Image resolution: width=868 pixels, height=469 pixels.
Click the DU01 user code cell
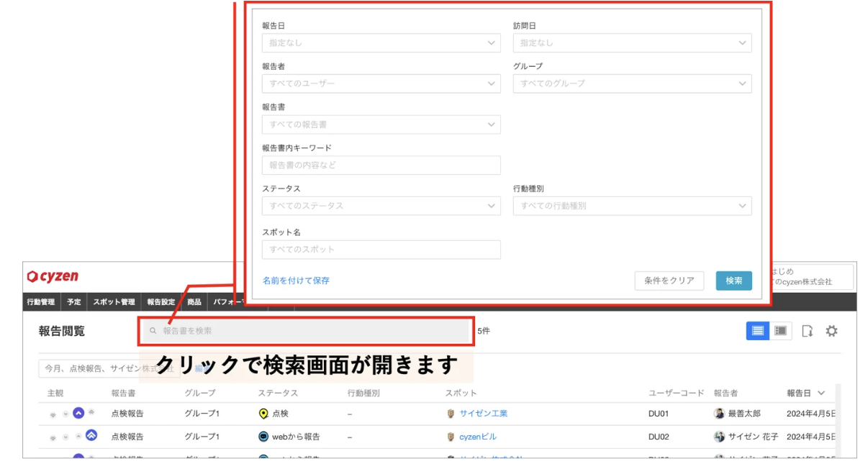[x=659, y=414]
